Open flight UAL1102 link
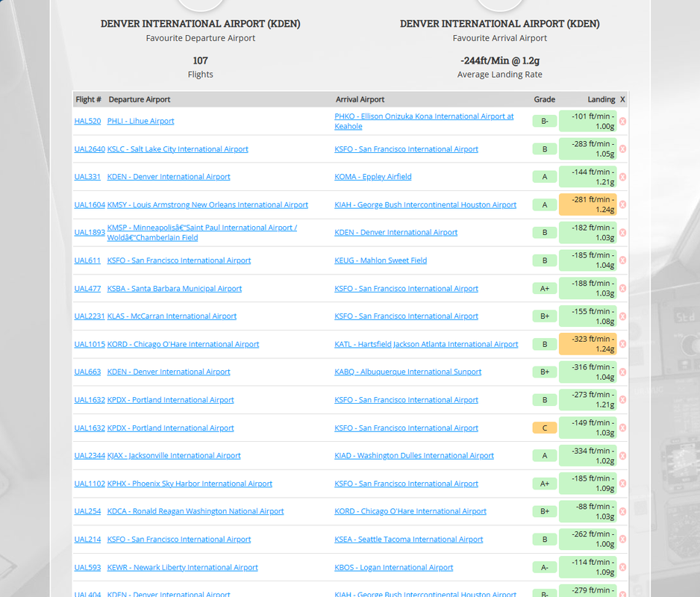Image resolution: width=700 pixels, height=597 pixels. 90,484
